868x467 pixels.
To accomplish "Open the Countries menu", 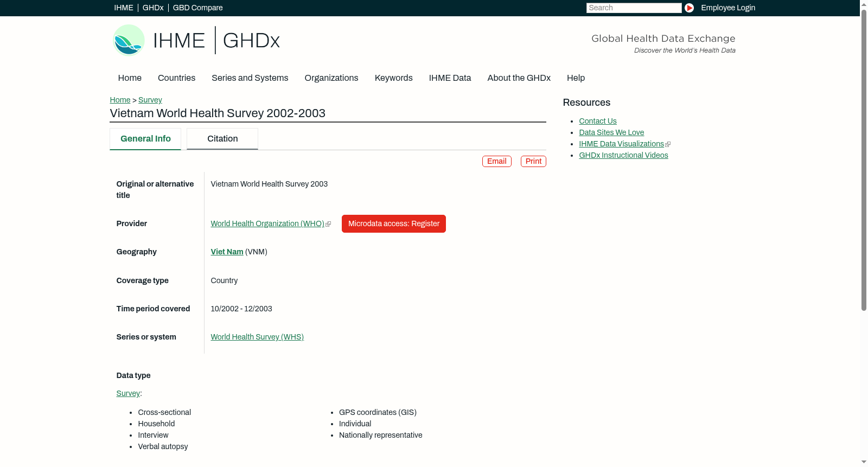I will [x=176, y=78].
